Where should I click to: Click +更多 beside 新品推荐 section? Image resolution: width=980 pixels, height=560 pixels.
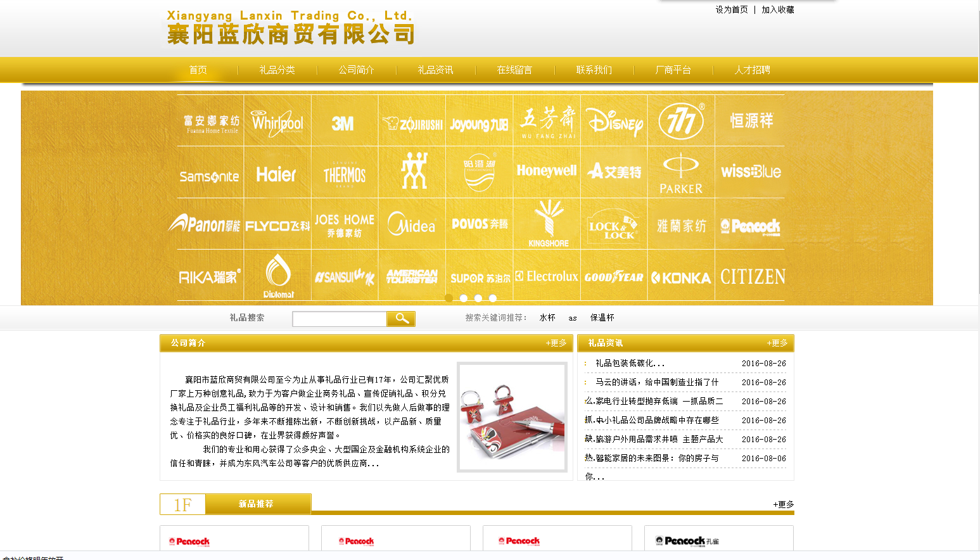pos(784,504)
